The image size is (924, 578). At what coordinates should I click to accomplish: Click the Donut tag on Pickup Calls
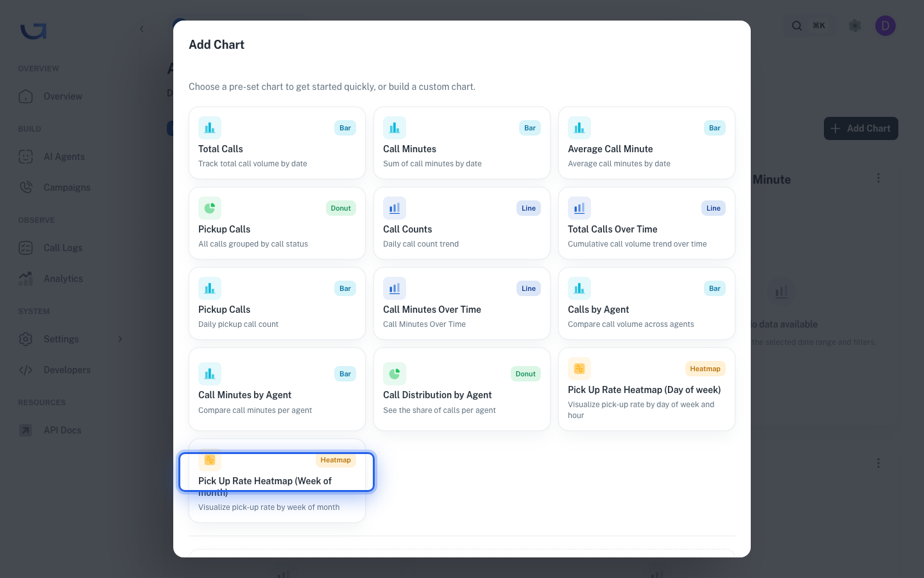coord(341,208)
